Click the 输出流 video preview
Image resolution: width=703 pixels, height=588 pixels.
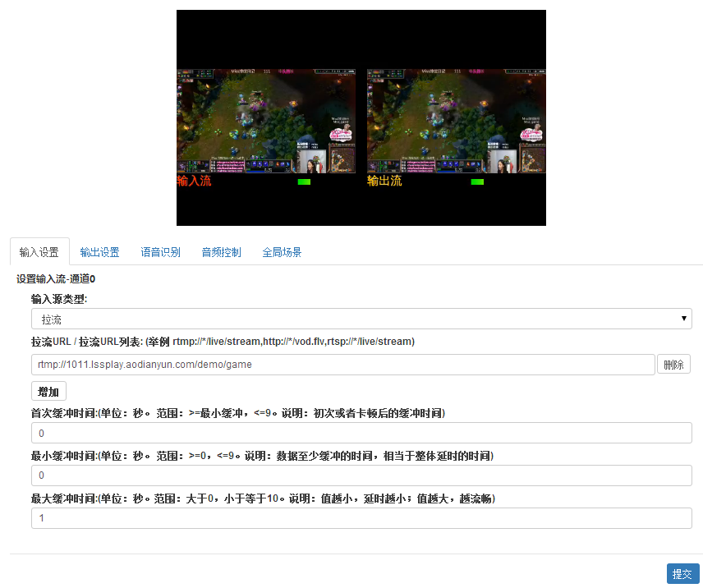pyautogui.click(x=457, y=121)
